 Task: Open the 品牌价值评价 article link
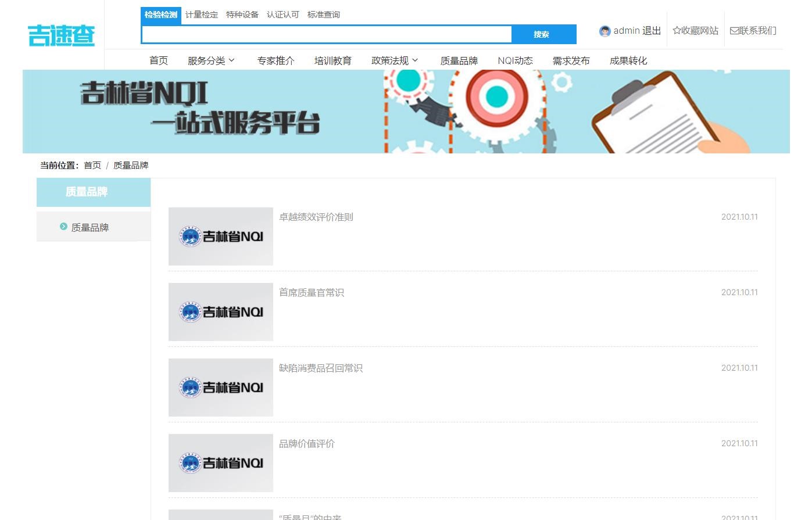click(307, 444)
